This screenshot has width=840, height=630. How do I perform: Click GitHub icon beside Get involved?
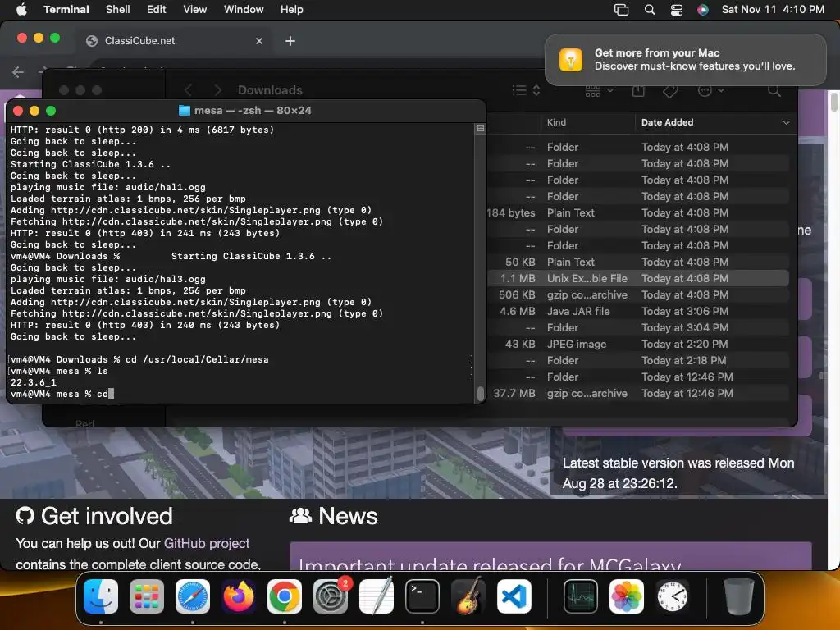pyautogui.click(x=25, y=516)
